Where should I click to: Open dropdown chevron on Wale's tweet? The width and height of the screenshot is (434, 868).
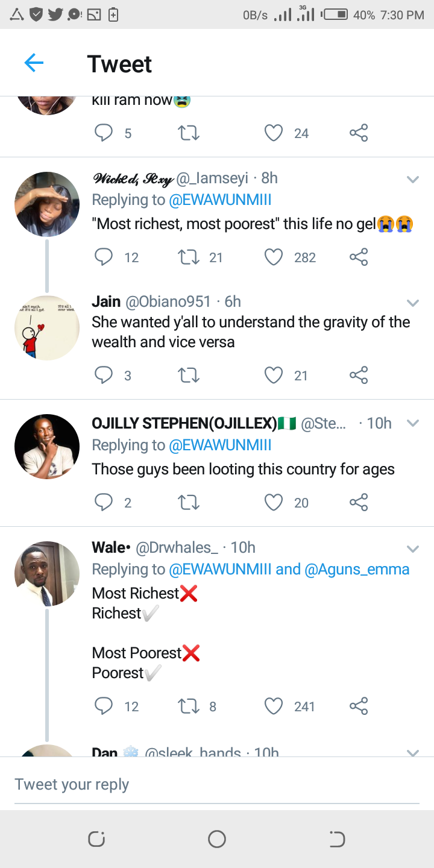[413, 549]
